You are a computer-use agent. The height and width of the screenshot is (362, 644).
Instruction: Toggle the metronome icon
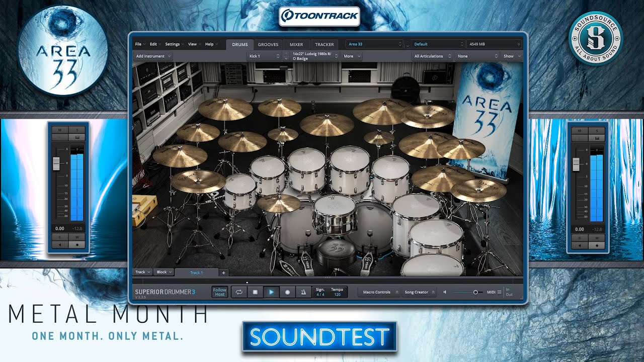click(303, 292)
